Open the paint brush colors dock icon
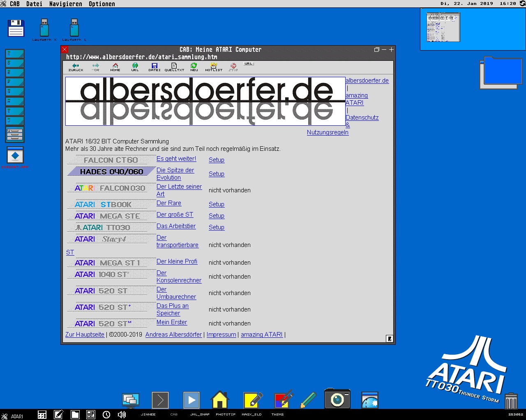The width and height of the screenshot is (526, 420). click(284, 399)
